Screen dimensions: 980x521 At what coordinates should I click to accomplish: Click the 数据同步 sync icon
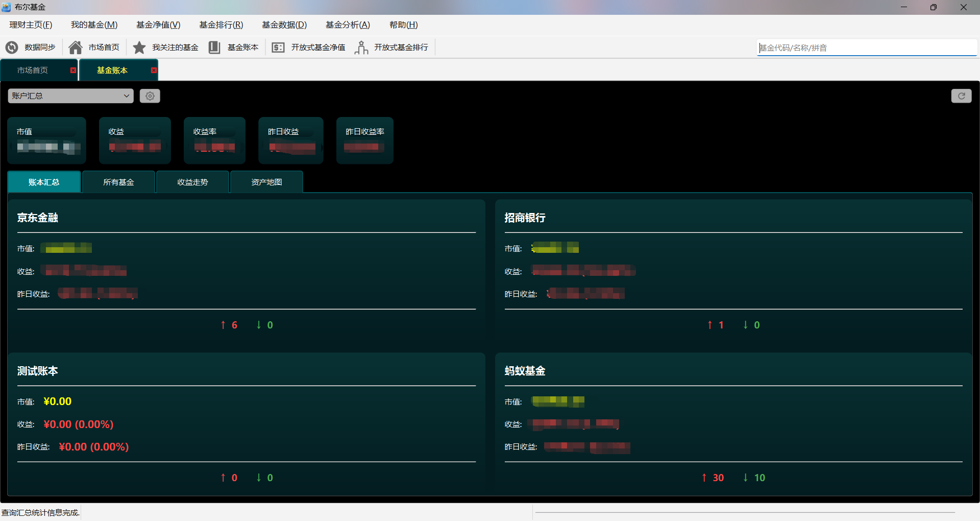(x=12, y=48)
